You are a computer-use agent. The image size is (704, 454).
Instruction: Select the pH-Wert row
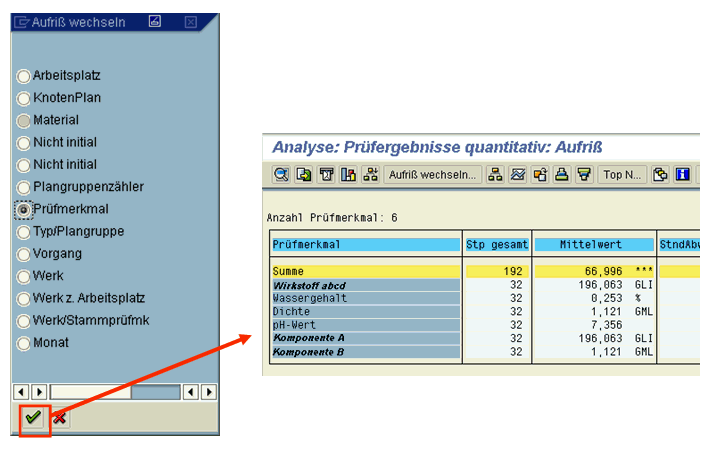366,325
